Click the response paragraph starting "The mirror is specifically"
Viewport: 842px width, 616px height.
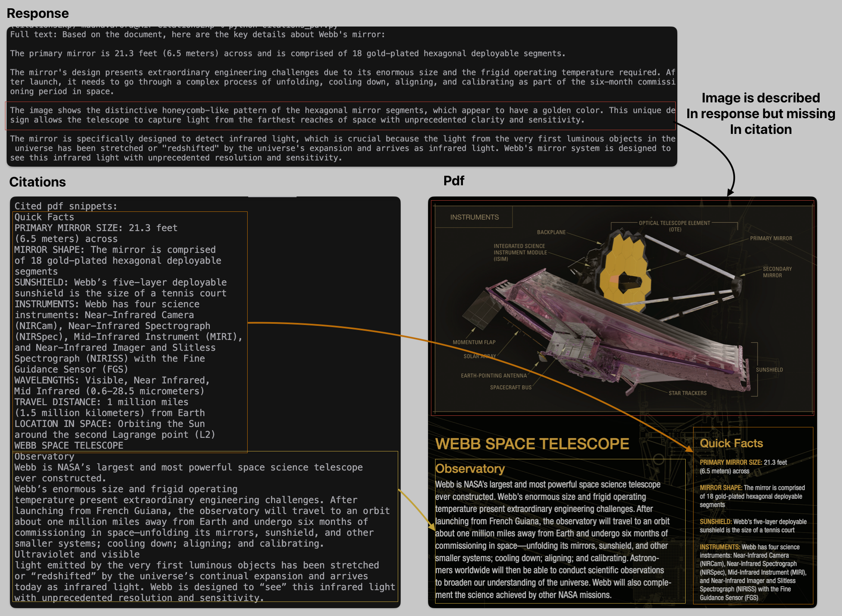[343, 148]
